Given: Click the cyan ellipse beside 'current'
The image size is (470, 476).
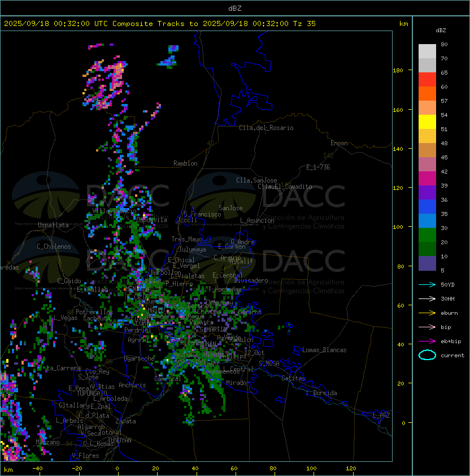Looking at the screenshot, I should (x=427, y=355).
